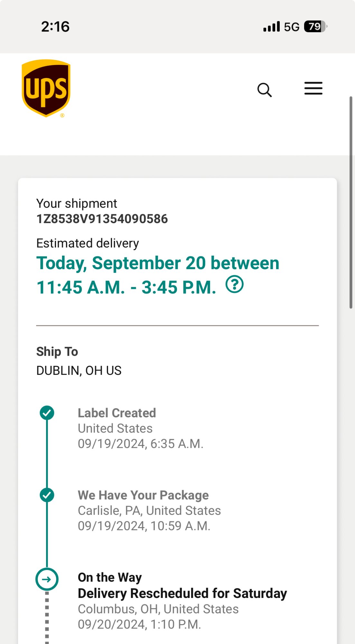
Task: Tap the 2:16 clock in status bar
Action: click(x=55, y=26)
